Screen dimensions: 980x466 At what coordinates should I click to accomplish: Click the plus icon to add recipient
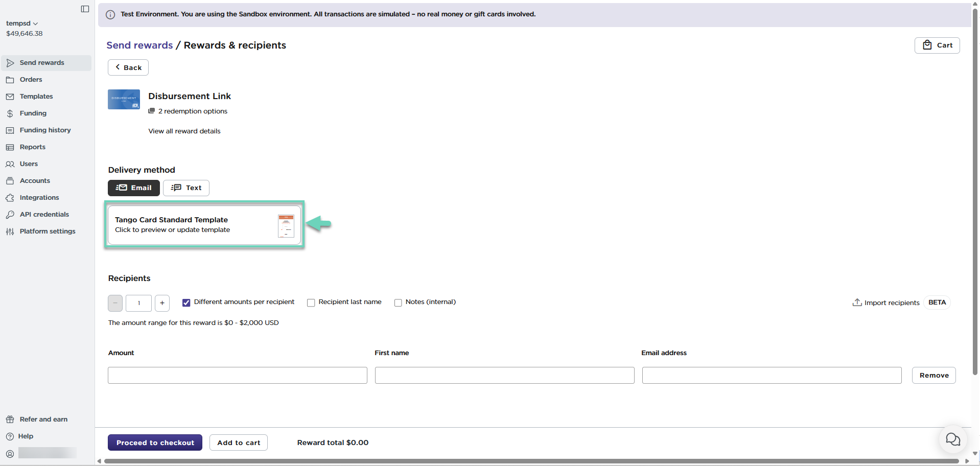point(162,303)
